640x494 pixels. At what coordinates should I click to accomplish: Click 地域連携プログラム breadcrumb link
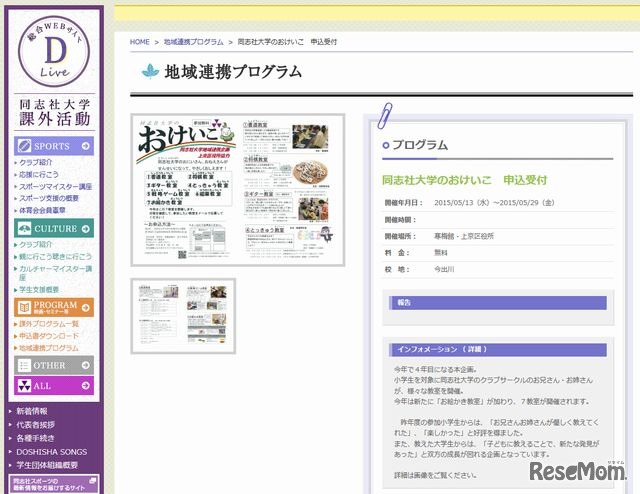194,42
